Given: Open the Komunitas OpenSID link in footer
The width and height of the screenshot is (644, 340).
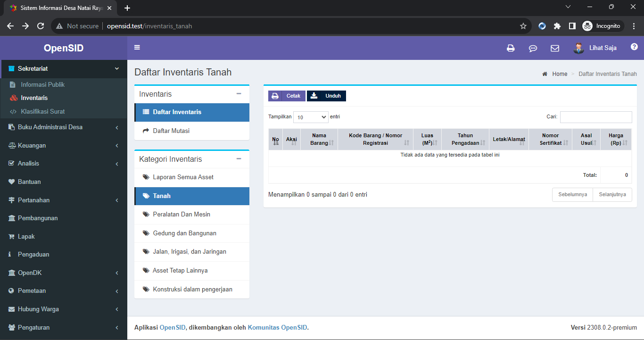Looking at the screenshot, I should [277, 327].
